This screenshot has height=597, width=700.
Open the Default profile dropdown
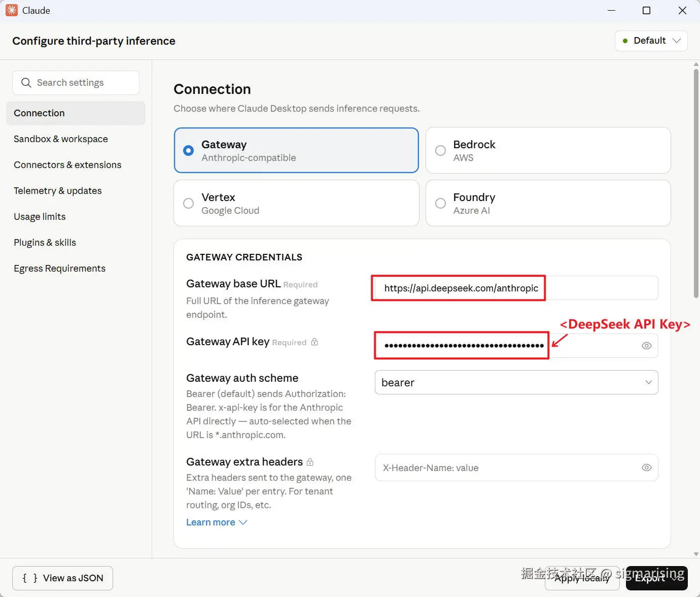pos(651,41)
